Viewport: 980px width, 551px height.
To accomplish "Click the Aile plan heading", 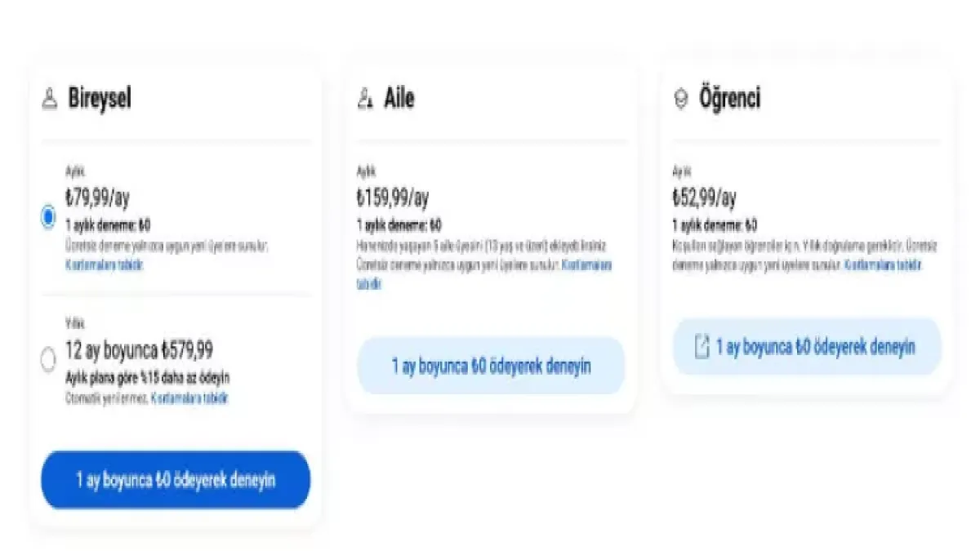I will pos(399,100).
